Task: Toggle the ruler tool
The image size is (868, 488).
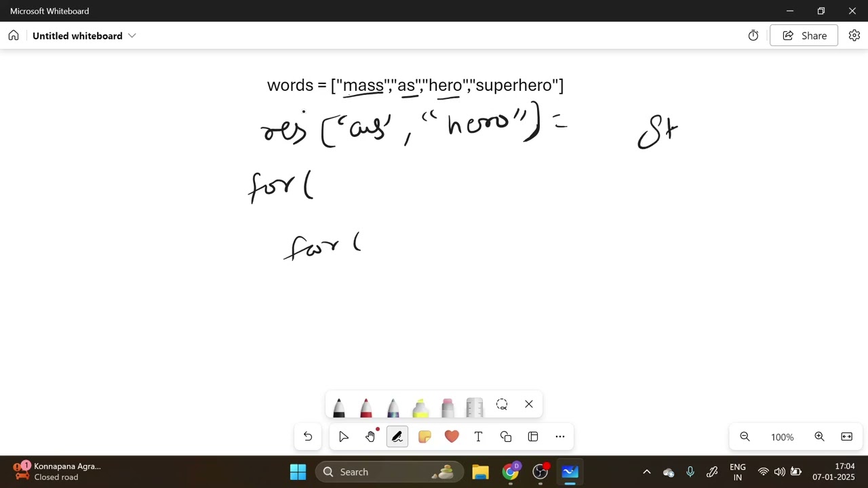Action: 475,407
